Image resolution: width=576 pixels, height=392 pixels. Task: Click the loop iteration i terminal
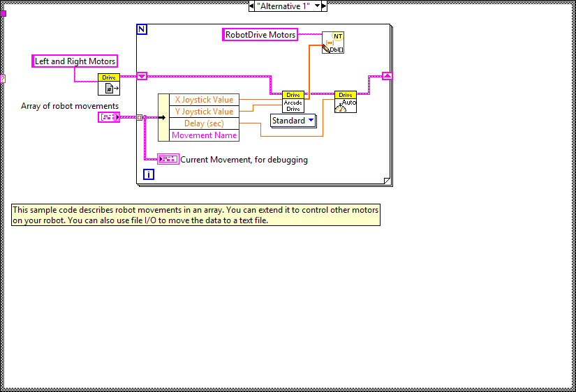148,174
